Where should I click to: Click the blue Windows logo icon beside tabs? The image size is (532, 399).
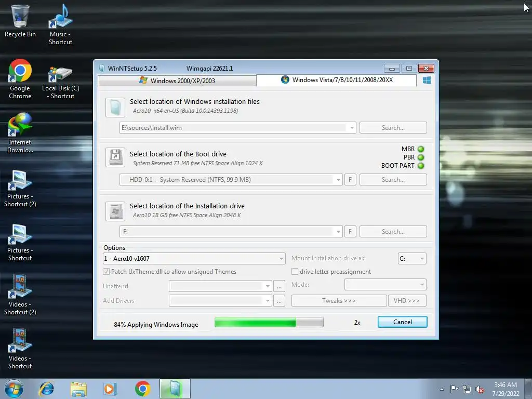coord(427,80)
